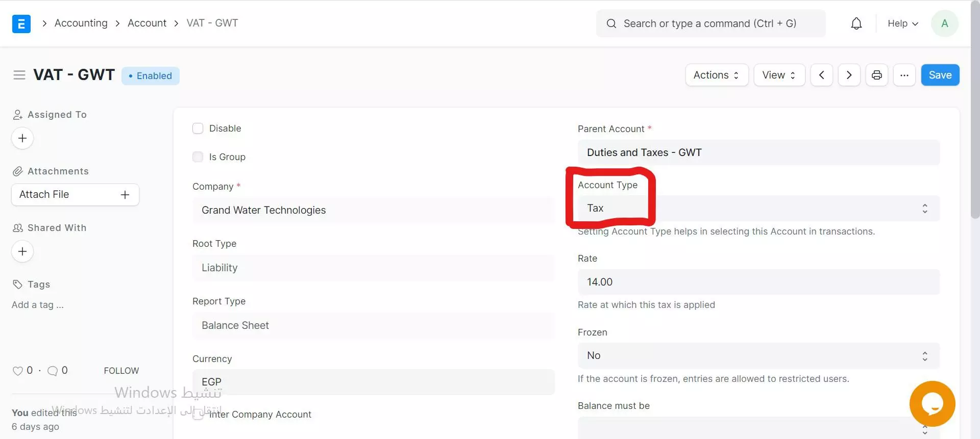Screen dimensions: 980x439
Task: Open the Help dropdown menu
Action: pyautogui.click(x=902, y=23)
